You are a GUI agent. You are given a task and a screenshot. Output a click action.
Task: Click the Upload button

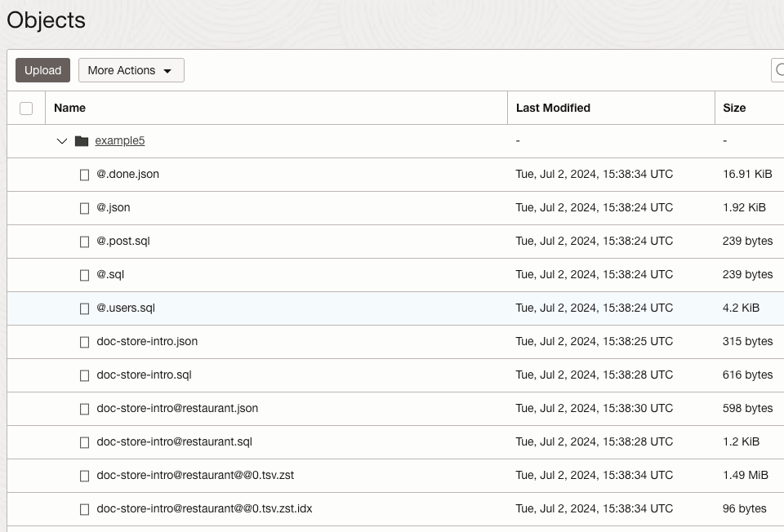pyautogui.click(x=42, y=70)
